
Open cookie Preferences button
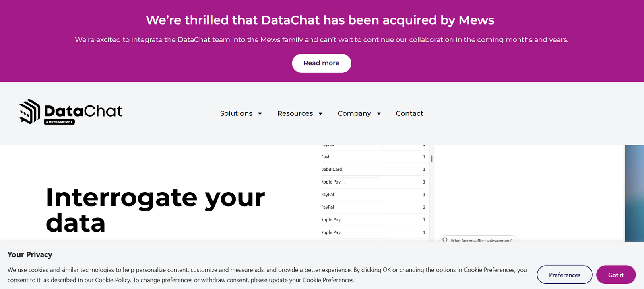[564, 275]
